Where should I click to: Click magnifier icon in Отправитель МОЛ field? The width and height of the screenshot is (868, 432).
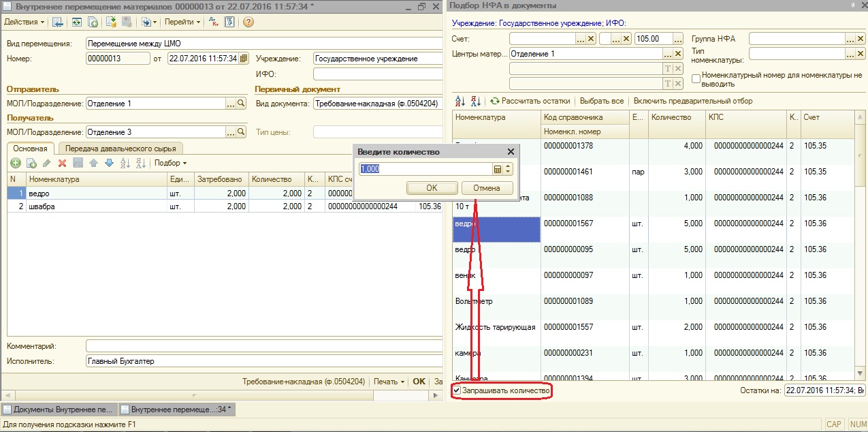(241, 104)
